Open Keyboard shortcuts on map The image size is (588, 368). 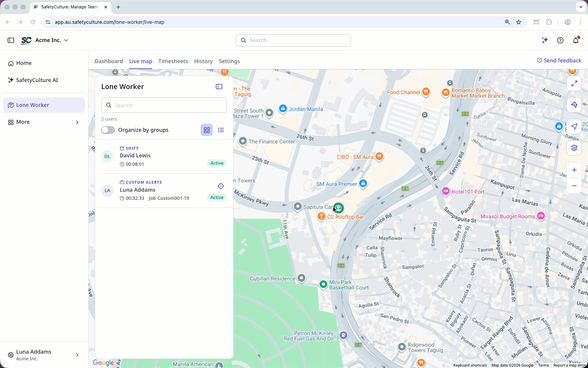(x=470, y=365)
